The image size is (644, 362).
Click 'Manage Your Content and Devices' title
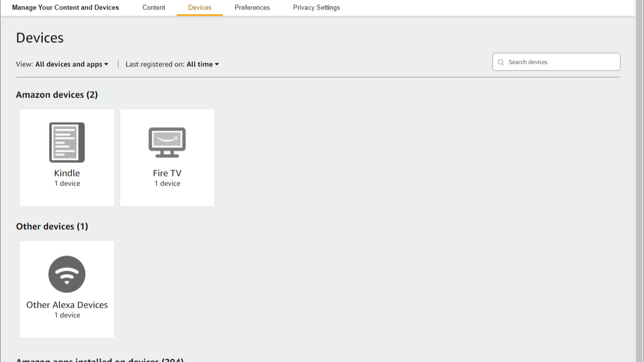[x=65, y=8]
